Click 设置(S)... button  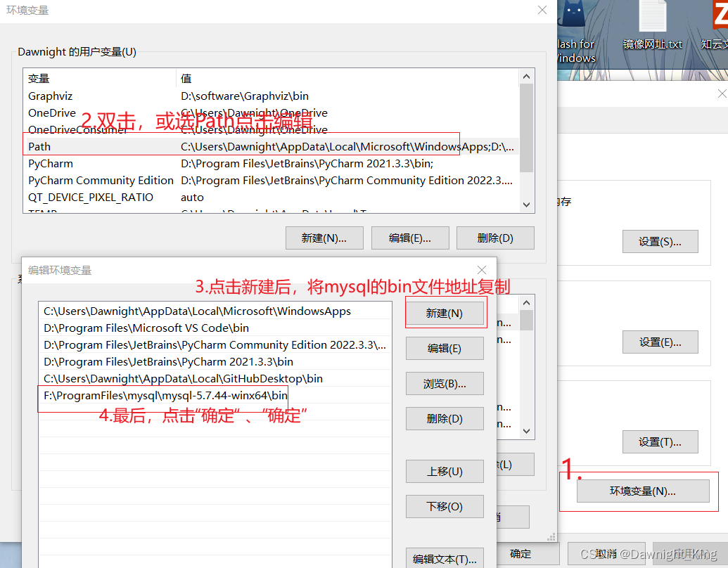660,241
